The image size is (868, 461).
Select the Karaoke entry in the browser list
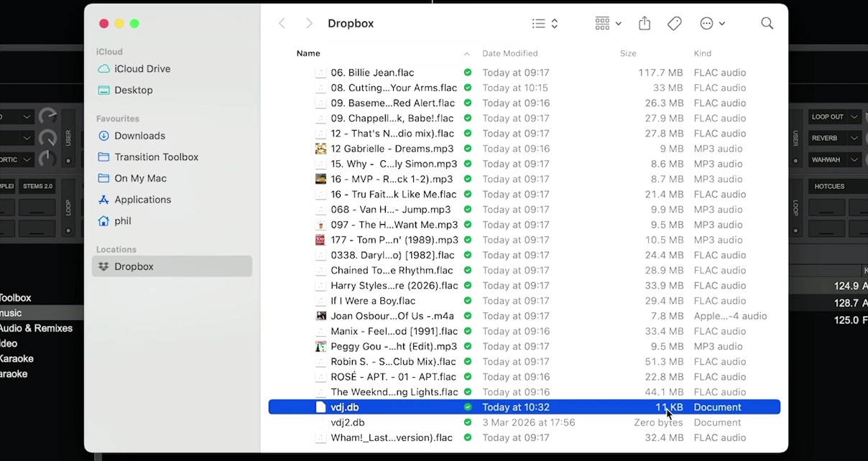tap(17, 358)
